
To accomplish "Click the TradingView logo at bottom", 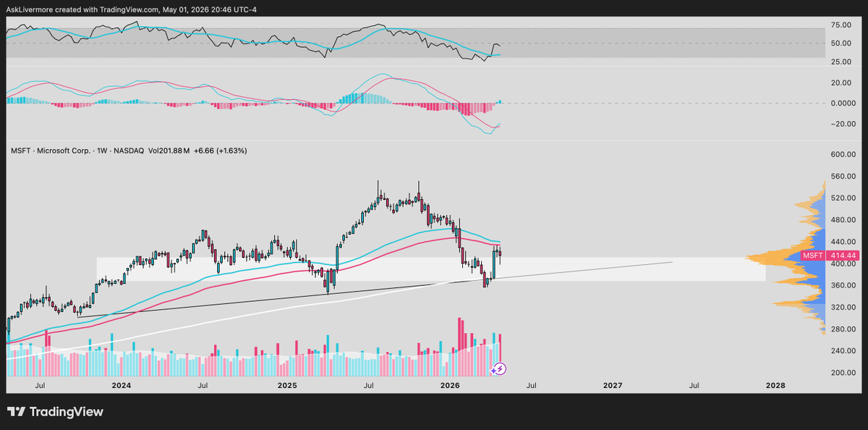I will tap(56, 412).
